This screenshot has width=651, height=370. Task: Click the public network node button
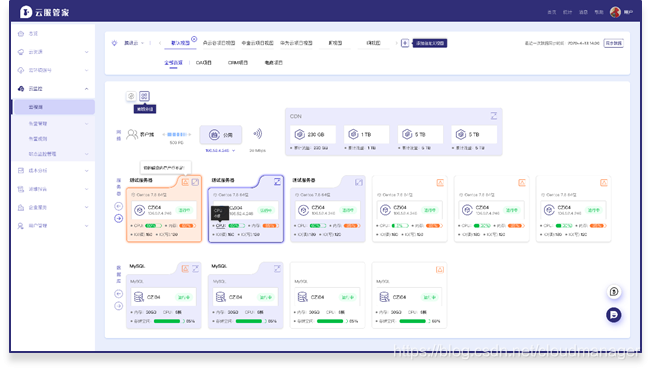click(x=220, y=135)
